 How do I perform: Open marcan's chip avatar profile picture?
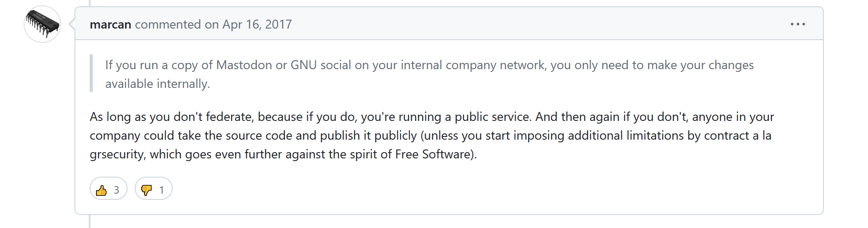(x=42, y=24)
